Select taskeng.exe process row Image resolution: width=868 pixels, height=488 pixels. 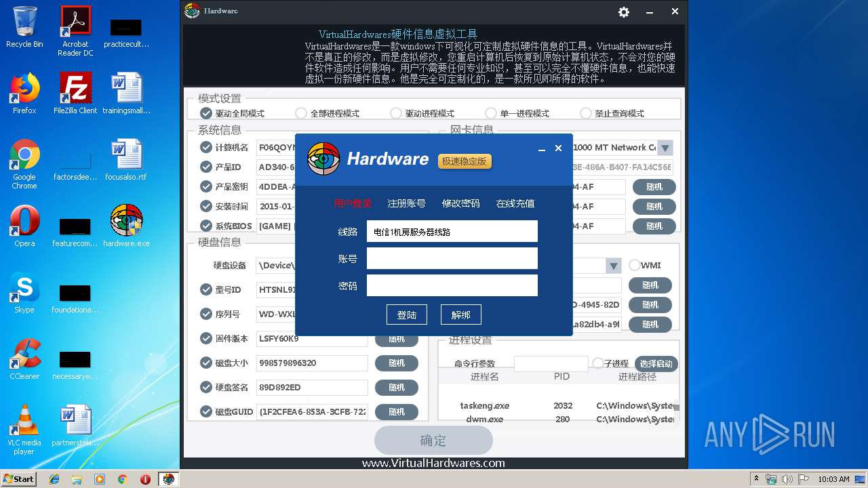(x=556, y=406)
